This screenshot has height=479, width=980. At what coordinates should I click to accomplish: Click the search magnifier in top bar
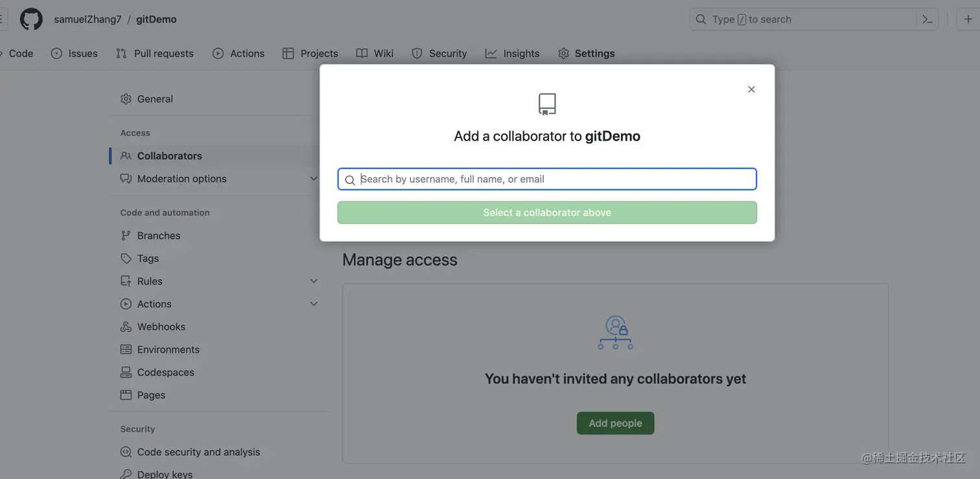701,19
